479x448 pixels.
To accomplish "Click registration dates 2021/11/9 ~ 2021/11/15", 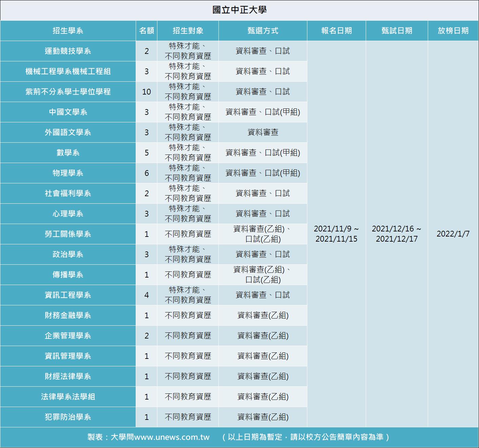I will 337,234.
